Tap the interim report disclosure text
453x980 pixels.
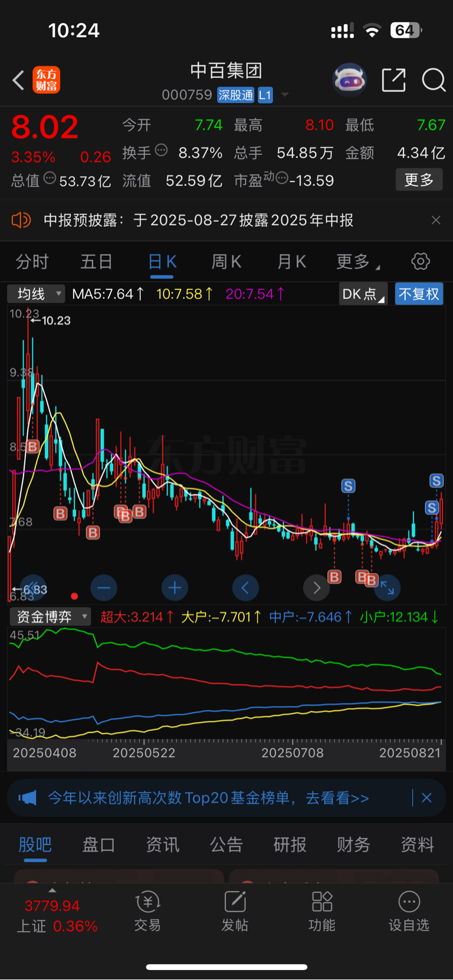tap(198, 220)
